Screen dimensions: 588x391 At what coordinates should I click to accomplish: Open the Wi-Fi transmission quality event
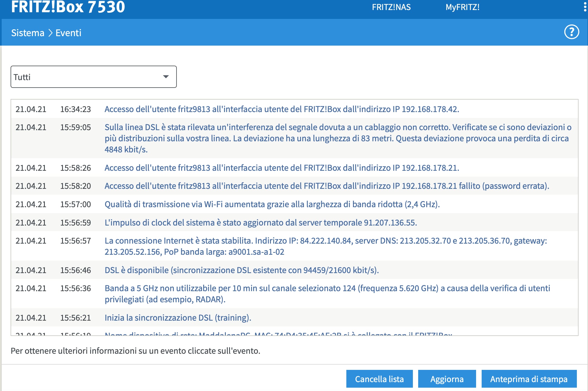click(272, 204)
